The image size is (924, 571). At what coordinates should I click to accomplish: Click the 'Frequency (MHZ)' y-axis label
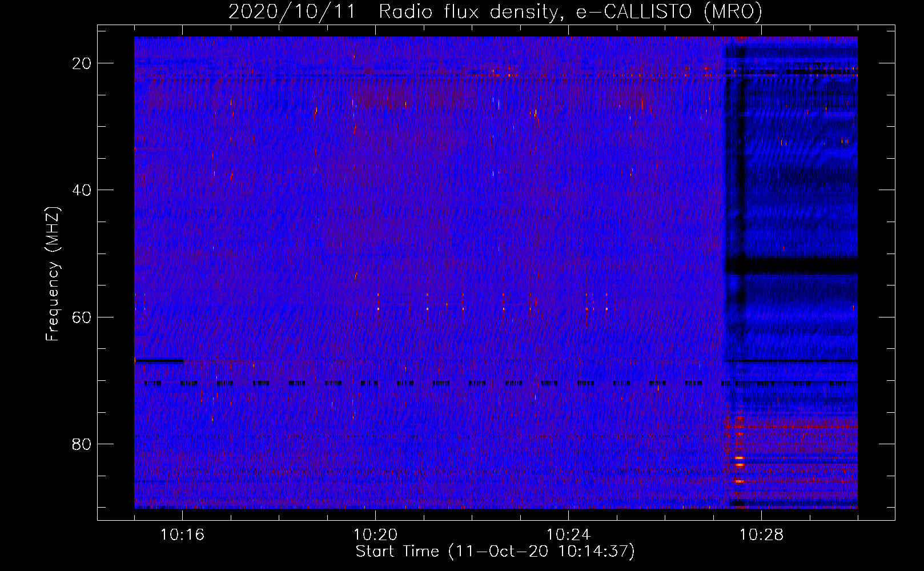(53, 274)
